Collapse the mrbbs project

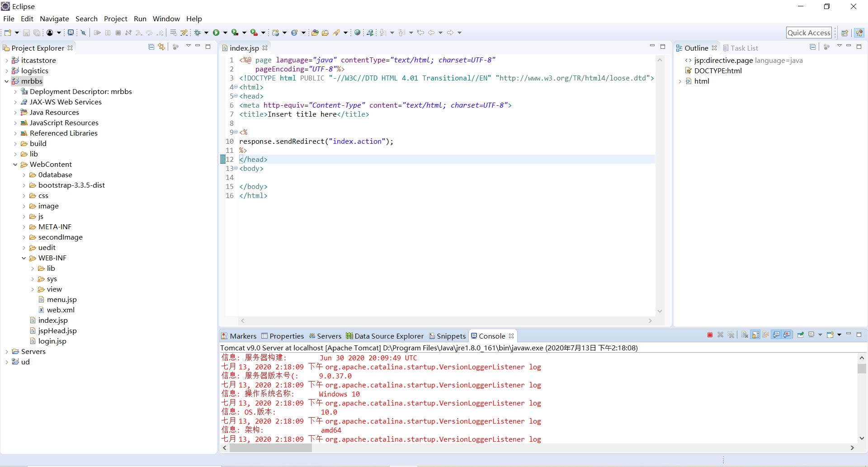pos(6,81)
